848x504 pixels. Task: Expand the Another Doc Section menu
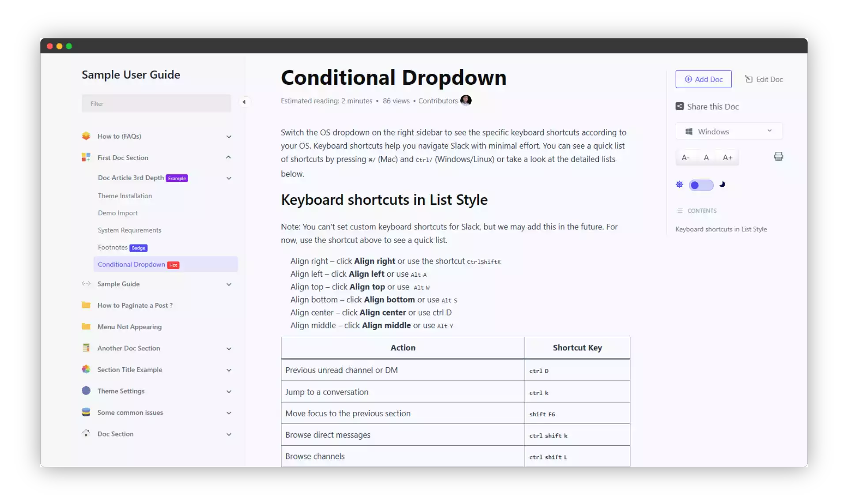point(229,348)
